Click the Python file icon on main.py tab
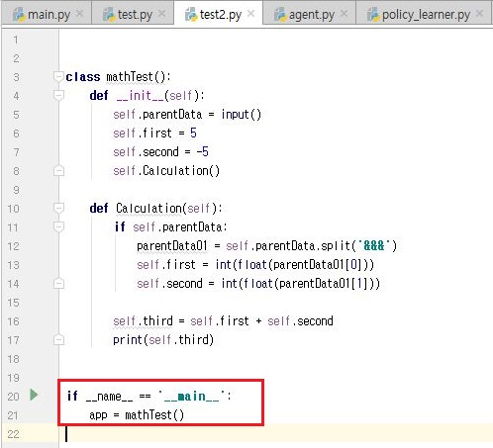 pyautogui.click(x=19, y=15)
